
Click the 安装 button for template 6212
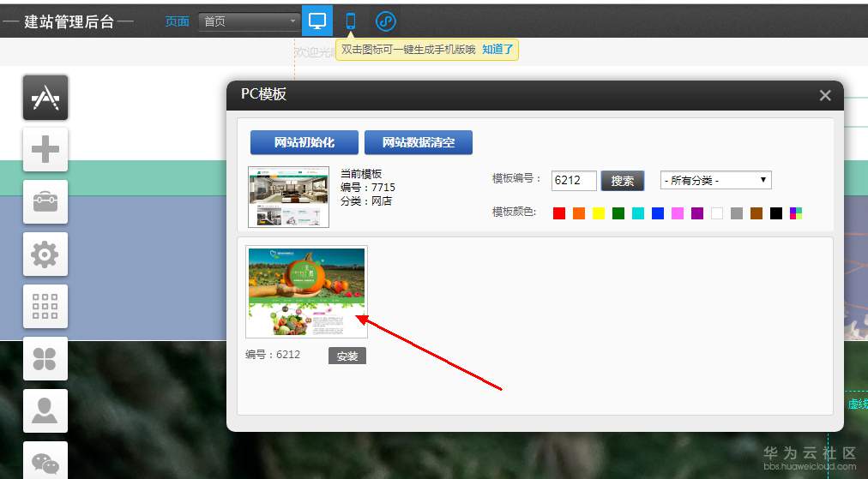(347, 356)
